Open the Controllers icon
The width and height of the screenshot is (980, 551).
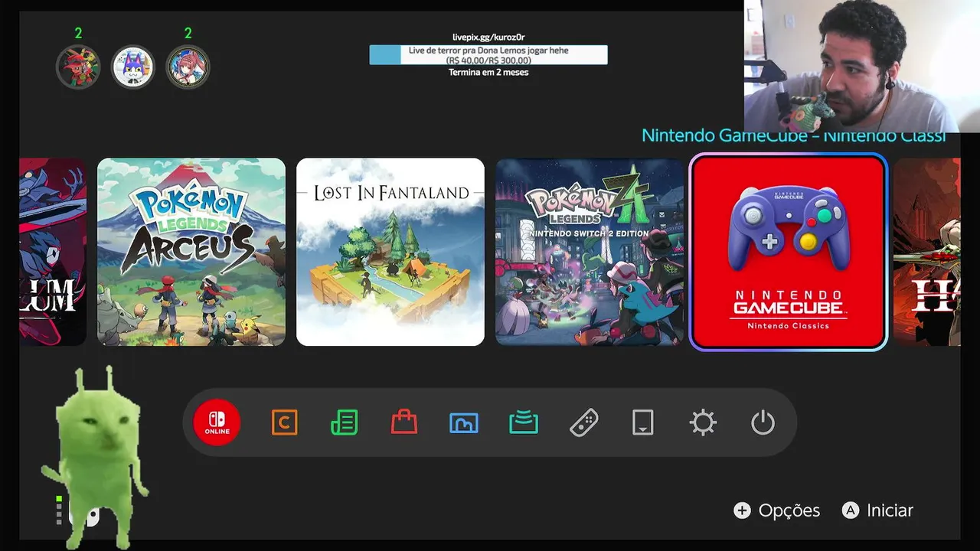click(x=584, y=422)
